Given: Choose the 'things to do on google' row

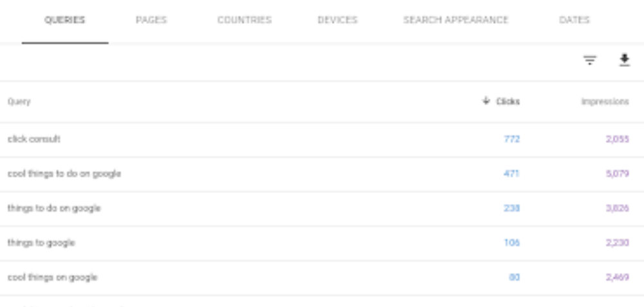Looking at the screenshot, I should pyautogui.click(x=322, y=209).
